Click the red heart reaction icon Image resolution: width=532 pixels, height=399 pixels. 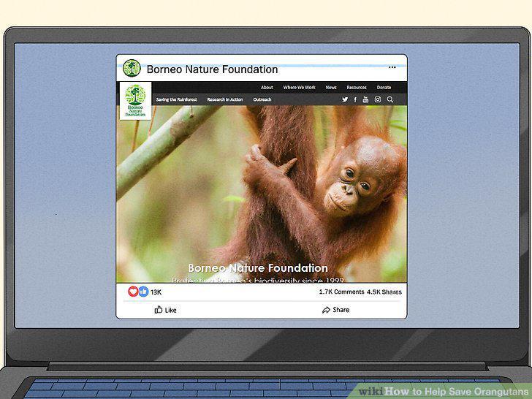click(x=133, y=291)
